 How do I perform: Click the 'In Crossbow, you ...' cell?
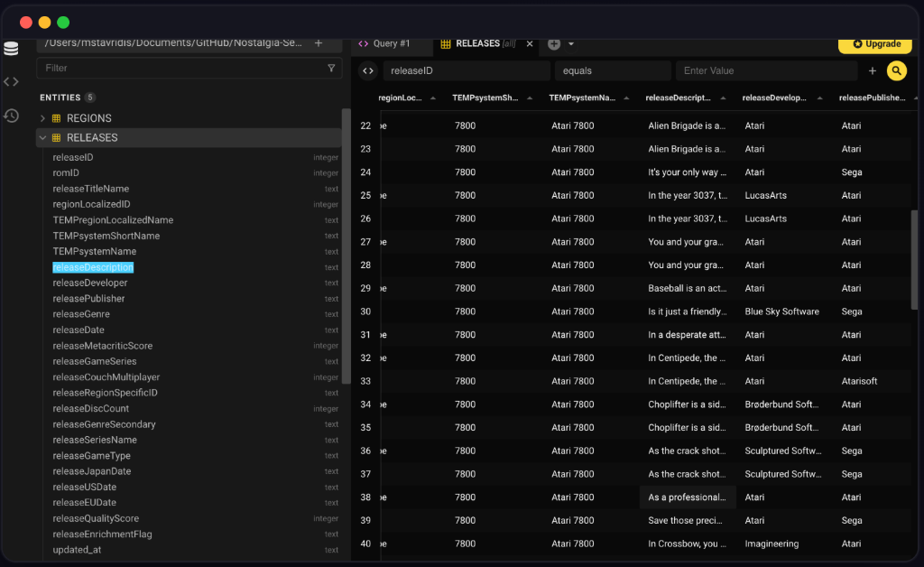tap(687, 544)
